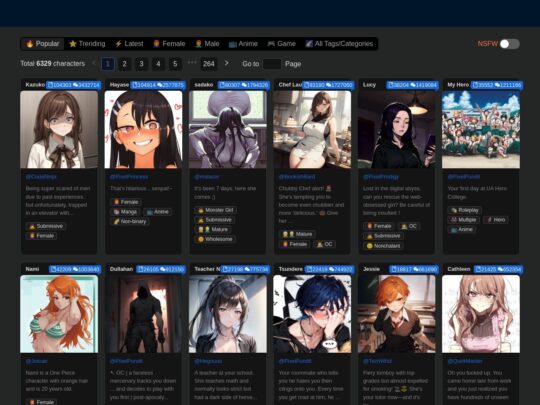Jump to last page 264

209,64
